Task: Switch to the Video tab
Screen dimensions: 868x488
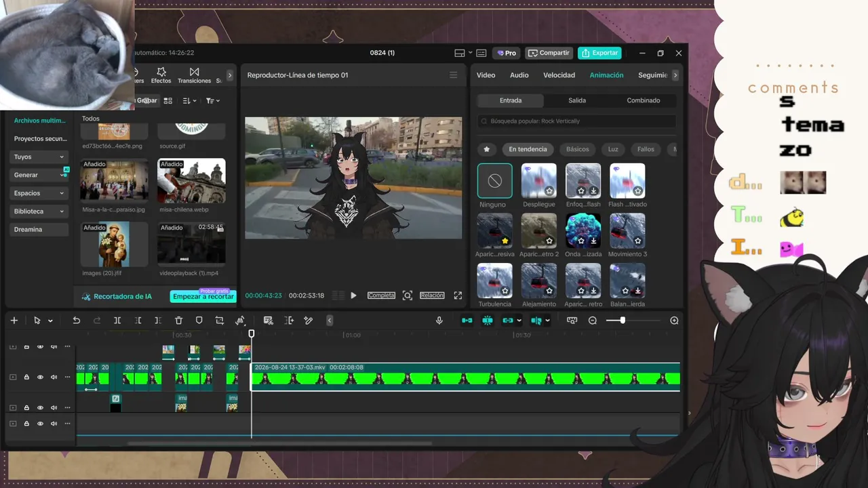Action: pyautogui.click(x=486, y=75)
